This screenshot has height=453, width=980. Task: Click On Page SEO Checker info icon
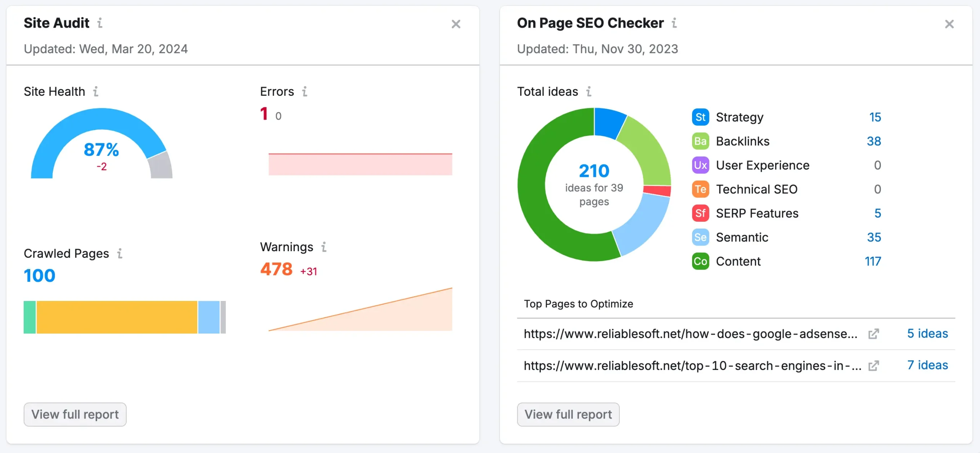pyautogui.click(x=674, y=23)
